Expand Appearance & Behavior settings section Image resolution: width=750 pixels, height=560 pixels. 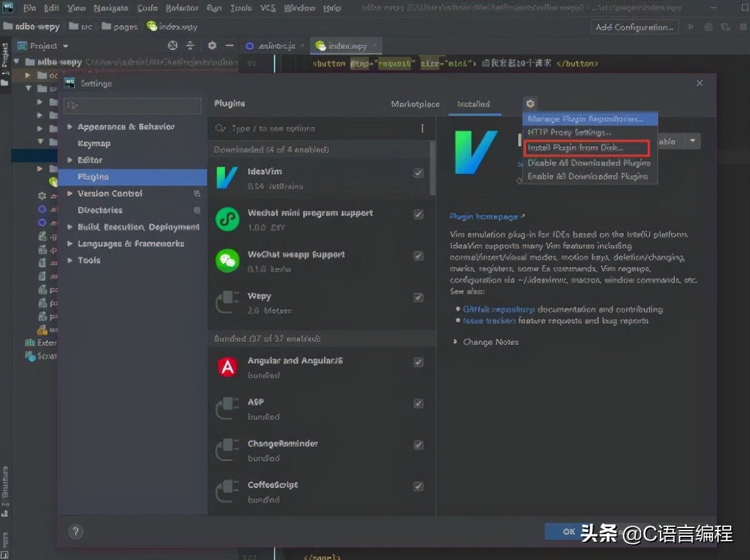coord(69,127)
